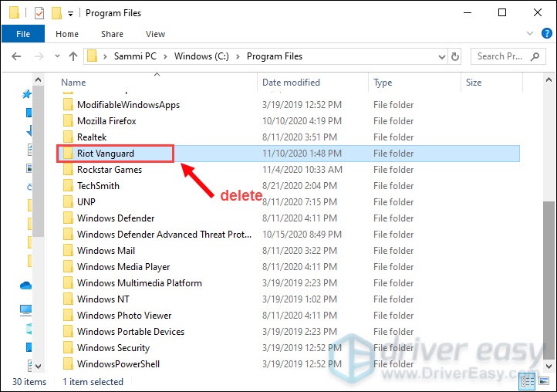The width and height of the screenshot is (557, 392).
Task: Open the Home ribbon tab
Action: (67, 34)
